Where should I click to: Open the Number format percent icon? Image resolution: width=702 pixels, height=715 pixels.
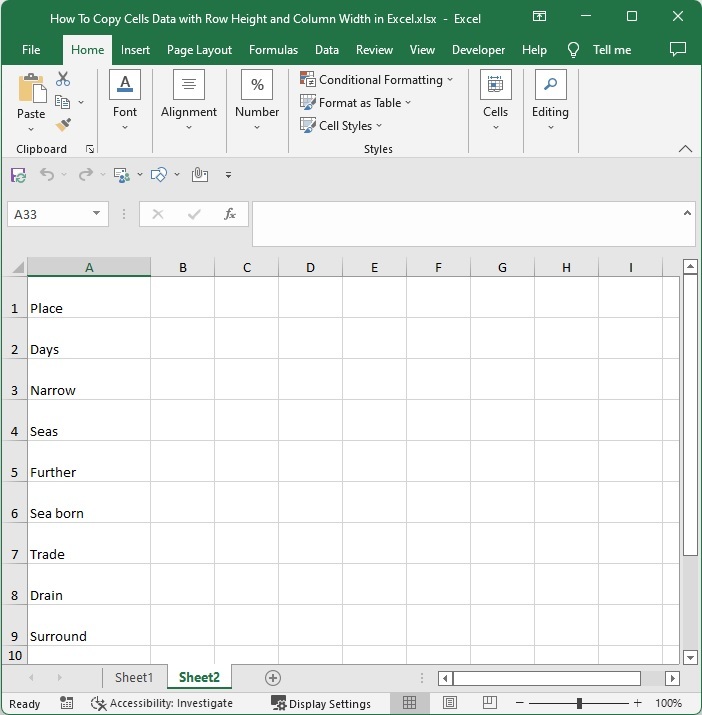257,84
